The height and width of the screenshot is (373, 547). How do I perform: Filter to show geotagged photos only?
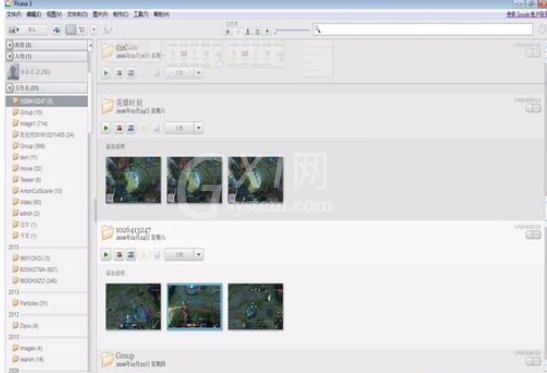click(x=267, y=31)
